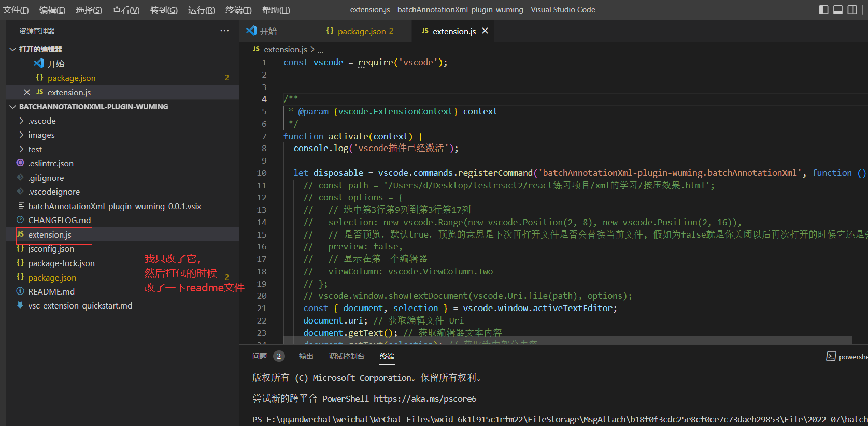
Task: Open the 帮助(H) menu
Action: [276, 10]
